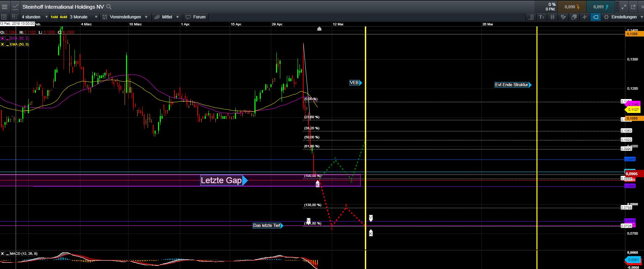Click the home marker arrow at the chart top

coord(319,29)
